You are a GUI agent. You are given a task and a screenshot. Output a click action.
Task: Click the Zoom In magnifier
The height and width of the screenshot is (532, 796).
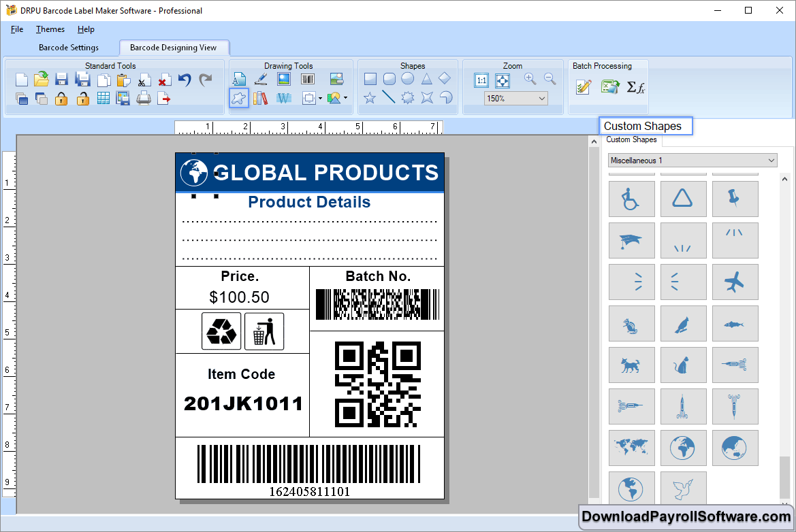click(530, 80)
